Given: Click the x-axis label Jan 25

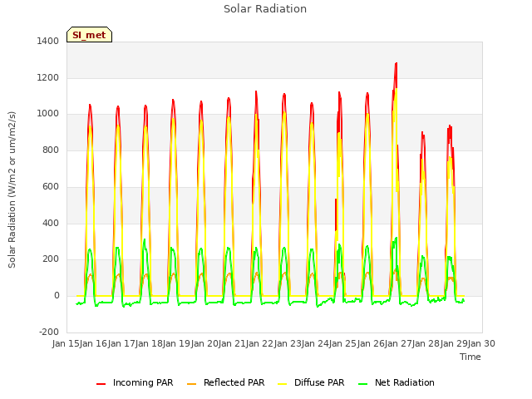Looking at the screenshot, I should point(342,343).
